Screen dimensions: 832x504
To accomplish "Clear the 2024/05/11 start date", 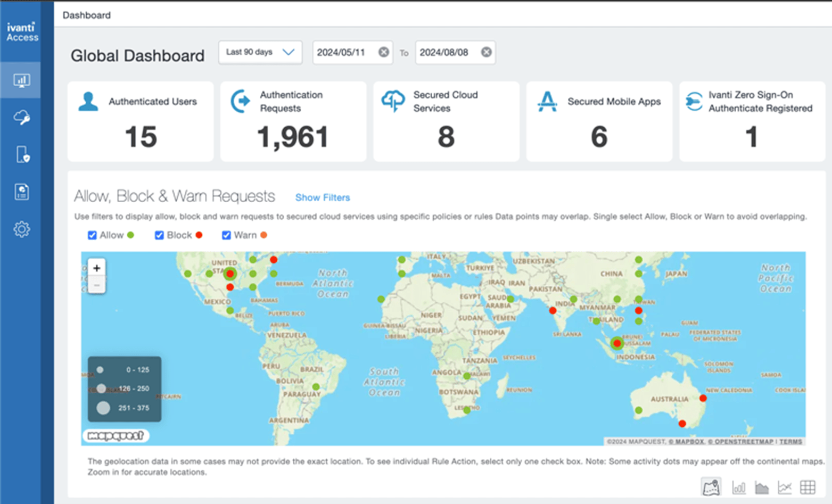I will click(384, 52).
